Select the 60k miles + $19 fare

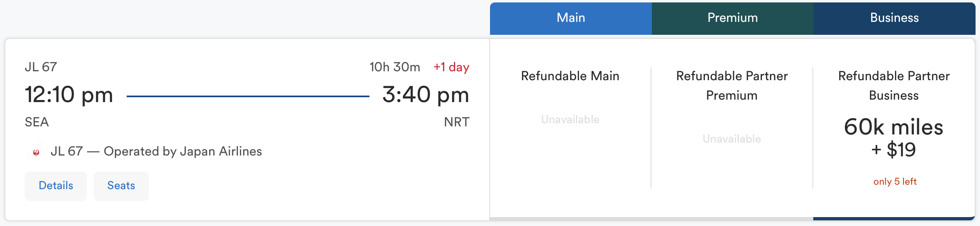click(x=894, y=139)
